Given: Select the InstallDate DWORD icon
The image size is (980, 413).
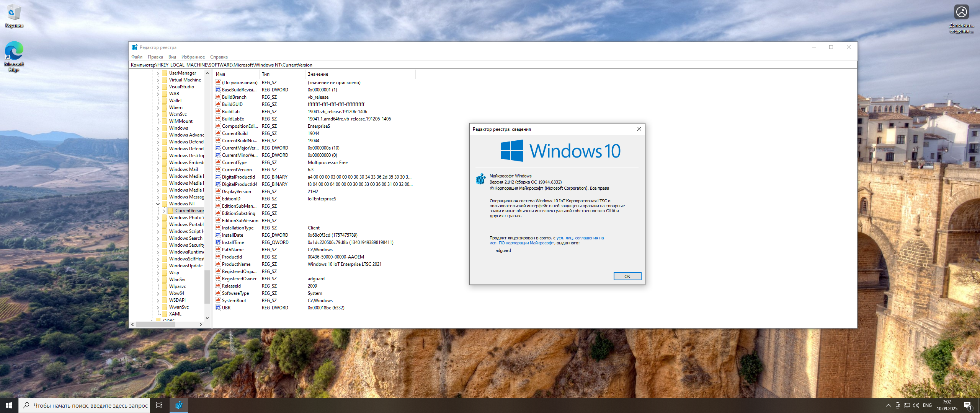Looking at the screenshot, I should [x=218, y=235].
